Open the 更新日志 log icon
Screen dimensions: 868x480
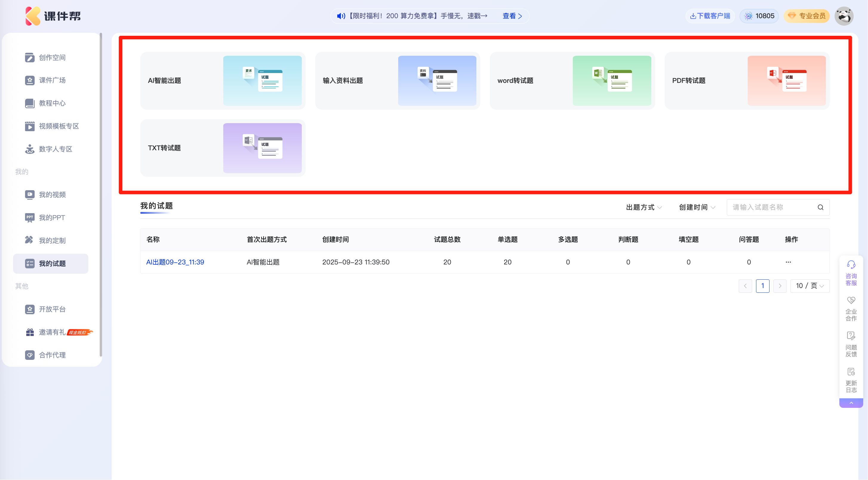tap(851, 372)
